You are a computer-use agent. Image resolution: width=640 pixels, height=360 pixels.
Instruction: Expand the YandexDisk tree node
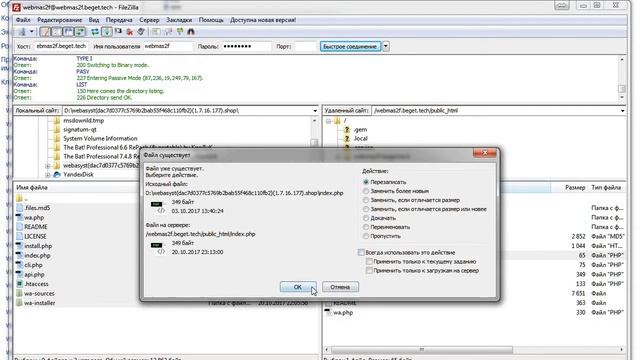click(48, 175)
